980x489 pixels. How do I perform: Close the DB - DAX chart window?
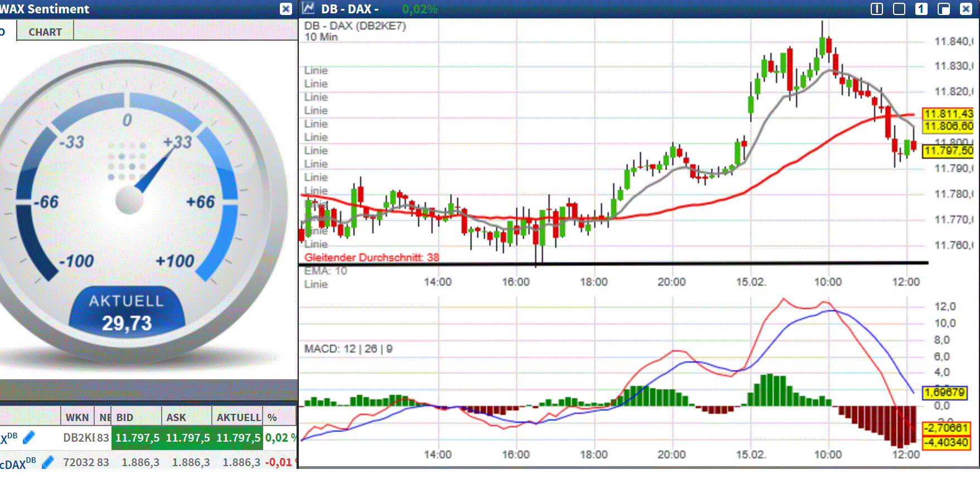[x=966, y=9]
